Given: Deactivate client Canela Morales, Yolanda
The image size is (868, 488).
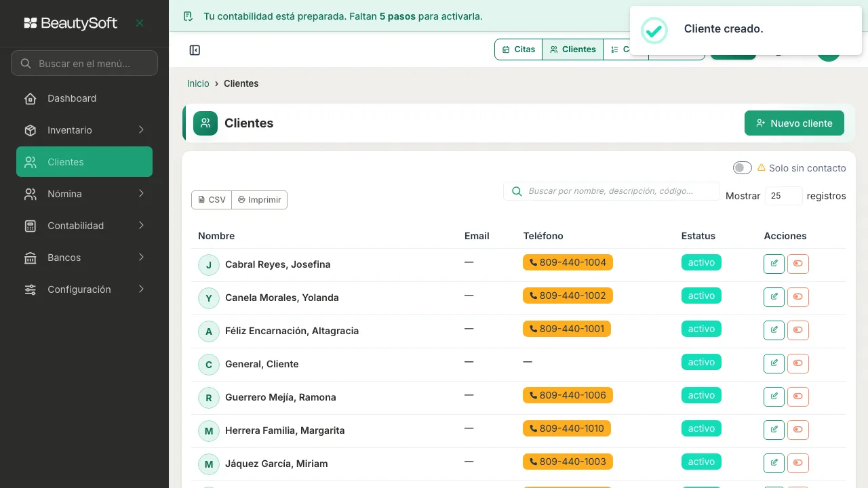Looking at the screenshot, I should coord(798,297).
